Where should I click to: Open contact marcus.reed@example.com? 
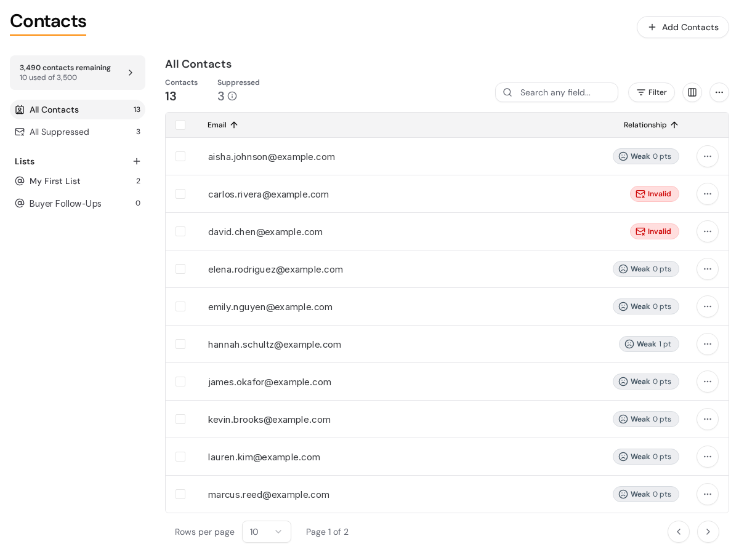(269, 494)
